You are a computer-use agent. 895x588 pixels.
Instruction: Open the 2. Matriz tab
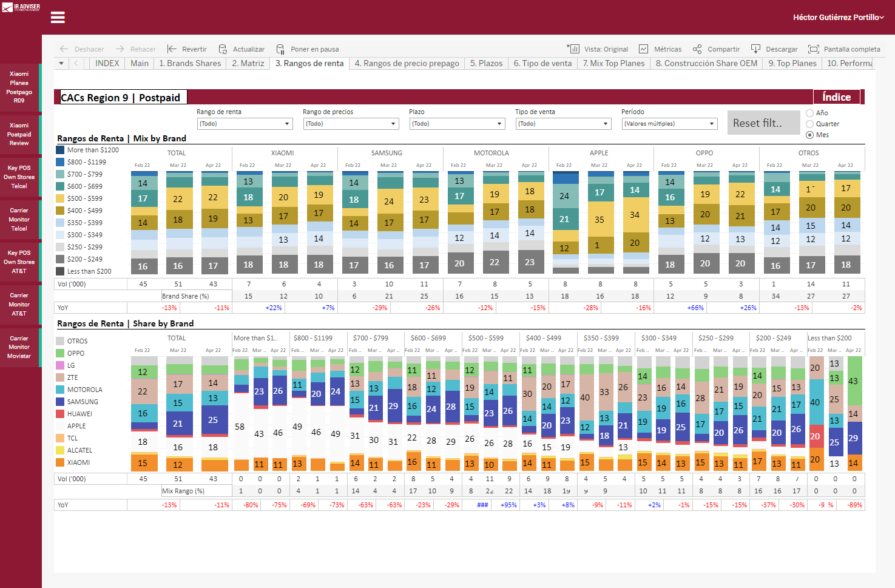point(248,63)
